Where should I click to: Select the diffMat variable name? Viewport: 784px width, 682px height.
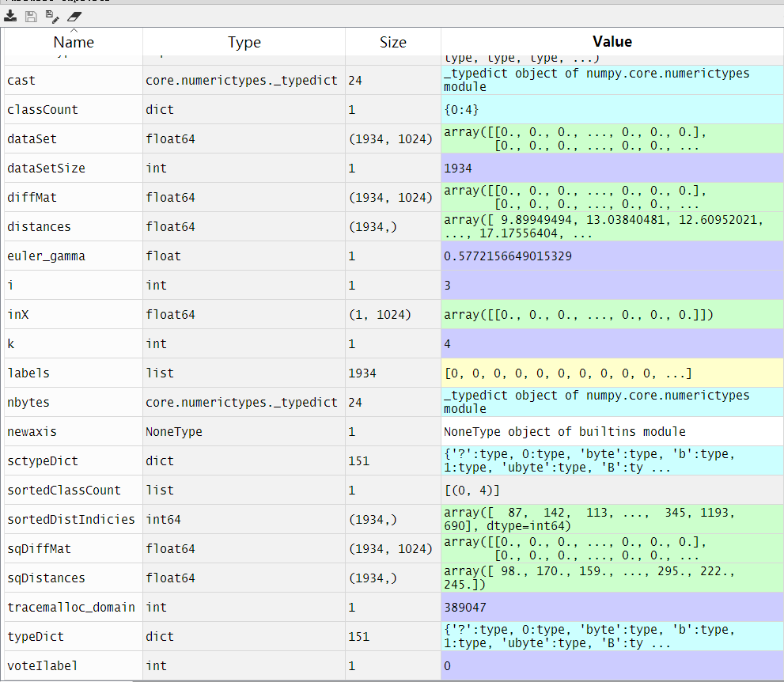32,198
